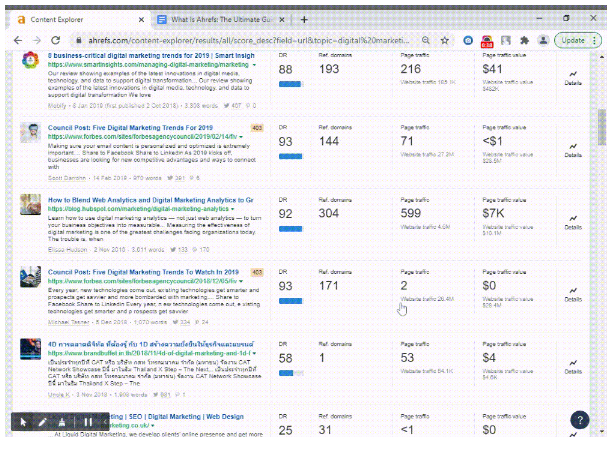Expand the brandbuffet.in.th URL dropdown arrow

tap(255, 354)
